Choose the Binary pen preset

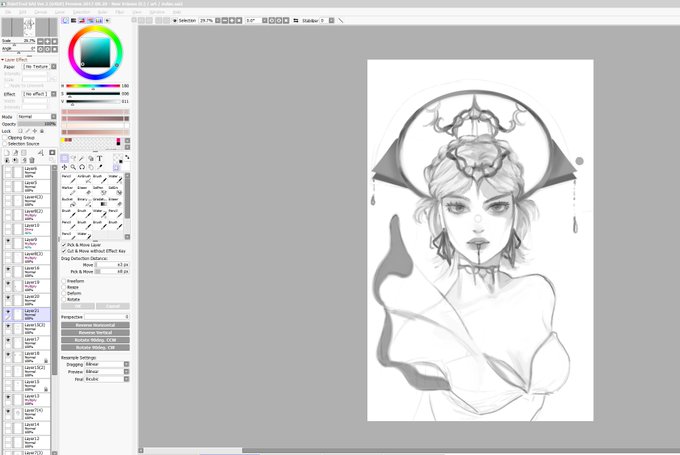[x=85, y=202]
